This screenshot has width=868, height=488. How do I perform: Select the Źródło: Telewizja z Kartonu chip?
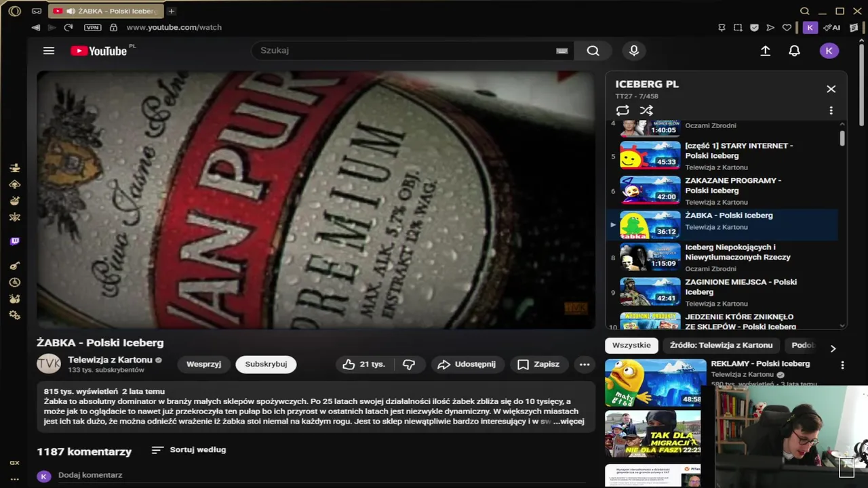(721, 346)
